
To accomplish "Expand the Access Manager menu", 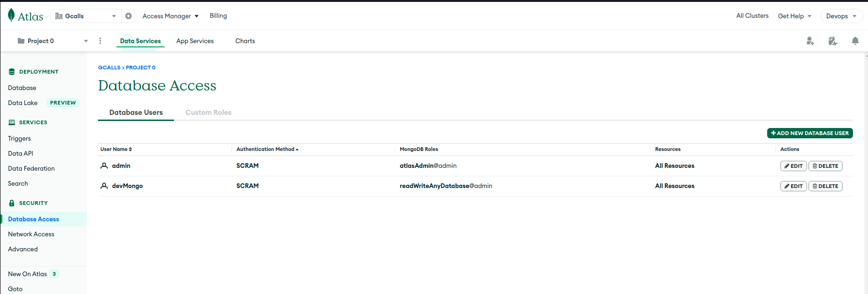I will (x=171, y=16).
